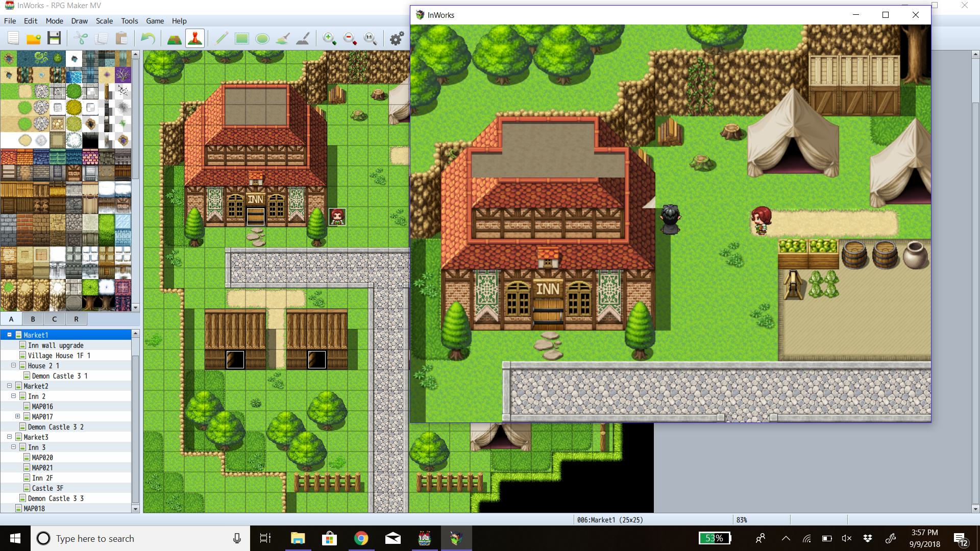Select Demon Castle 3 2 map
This screenshot has height=551, width=980.
point(56,427)
